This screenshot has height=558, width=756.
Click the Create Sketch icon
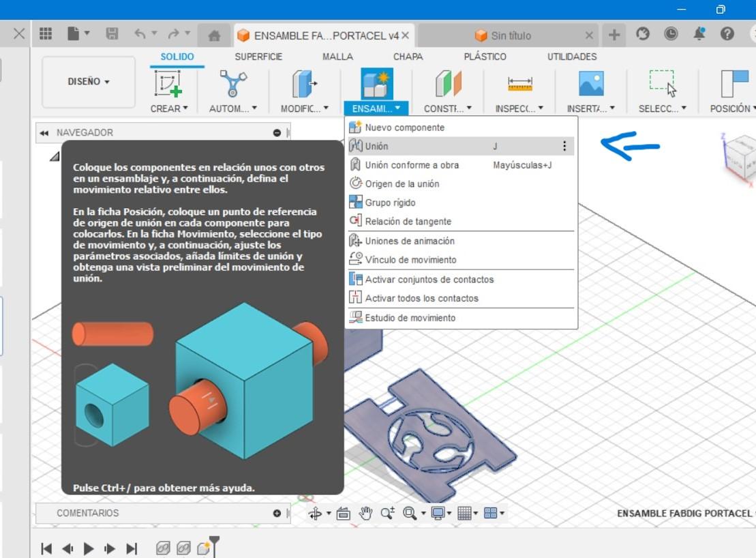pos(168,83)
